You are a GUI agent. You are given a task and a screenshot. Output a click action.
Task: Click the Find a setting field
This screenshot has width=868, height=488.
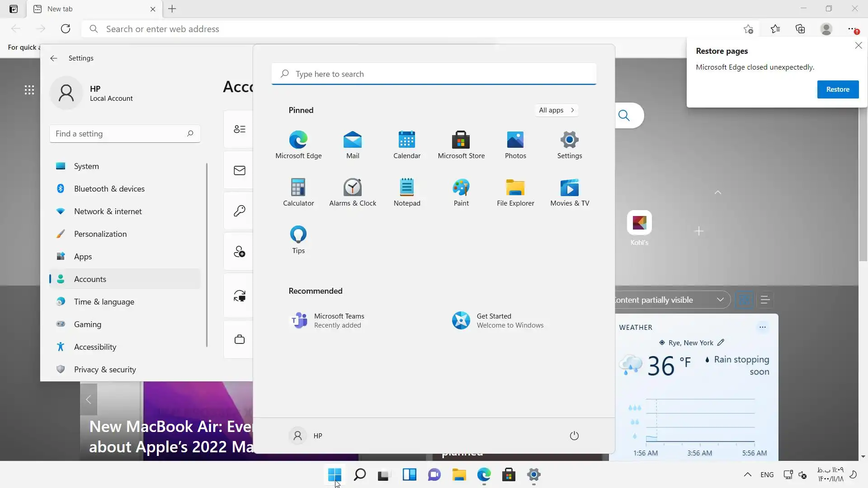coord(120,134)
